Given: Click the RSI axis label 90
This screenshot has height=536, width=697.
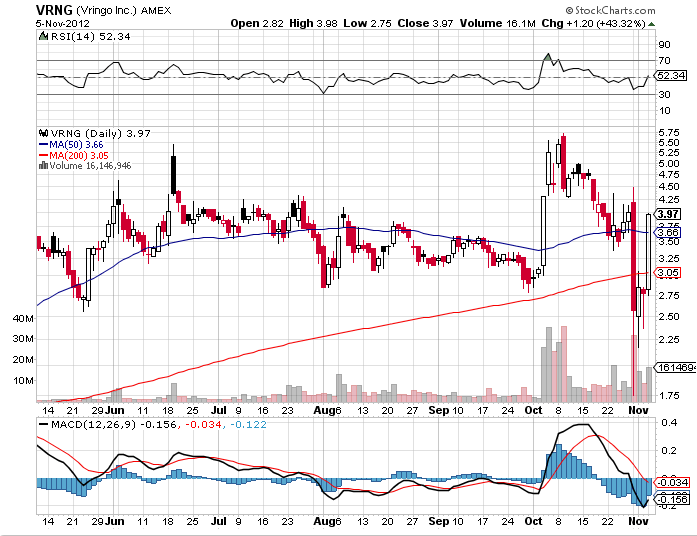Looking at the screenshot, I should [x=665, y=44].
